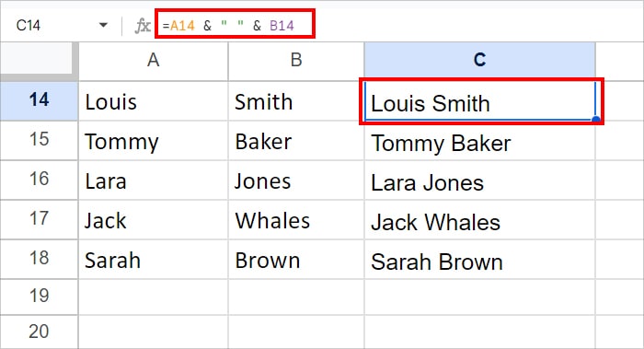
Task: Select cell containing Baker
Action: 296,141
